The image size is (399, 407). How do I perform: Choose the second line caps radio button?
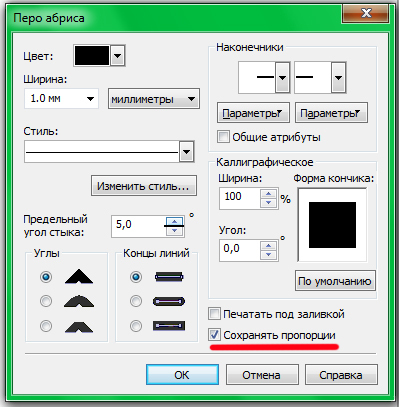click(136, 301)
